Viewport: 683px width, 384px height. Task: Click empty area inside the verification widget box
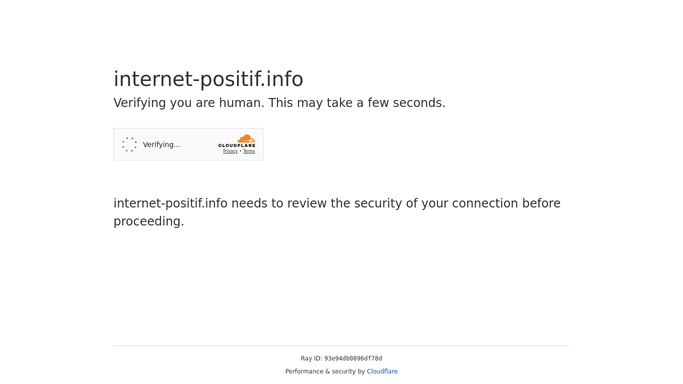[198, 145]
